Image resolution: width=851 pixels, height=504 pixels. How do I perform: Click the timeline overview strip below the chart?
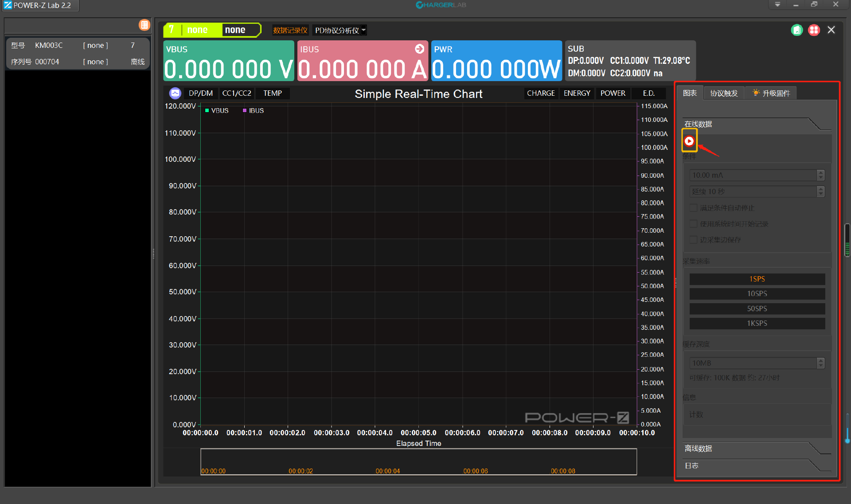click(x=418, y=461)
